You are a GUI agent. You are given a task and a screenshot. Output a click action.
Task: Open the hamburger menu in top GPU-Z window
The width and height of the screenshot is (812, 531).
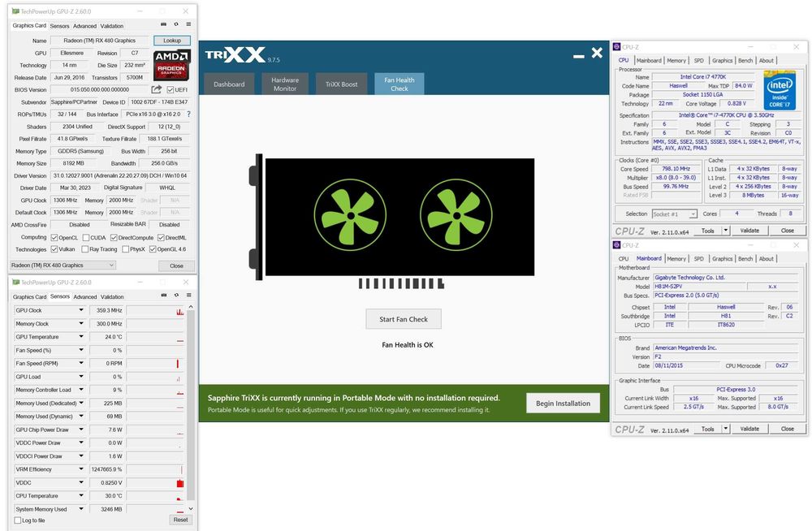pos(188,24)
